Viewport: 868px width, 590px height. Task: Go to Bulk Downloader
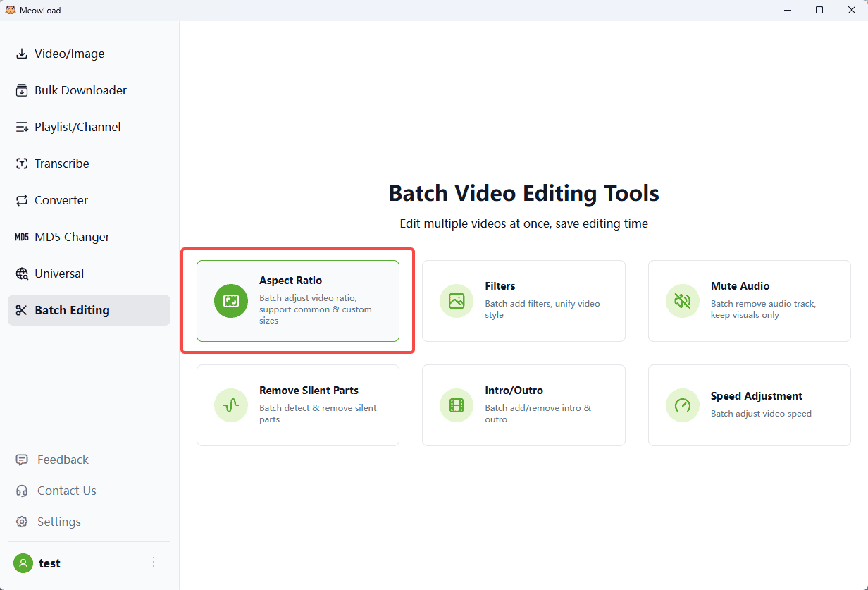click(80, 90)
